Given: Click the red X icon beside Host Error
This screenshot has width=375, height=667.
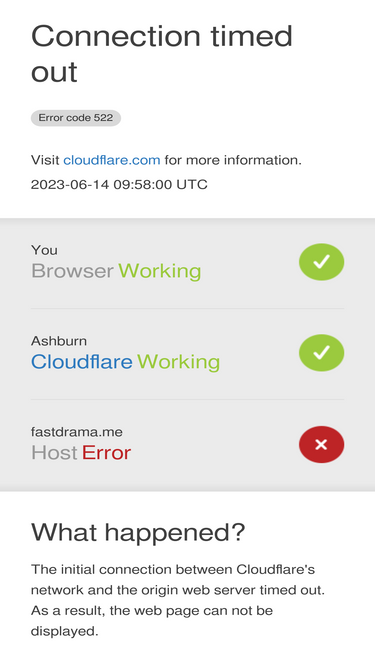Looking at the screenshot, I should 321,445.
